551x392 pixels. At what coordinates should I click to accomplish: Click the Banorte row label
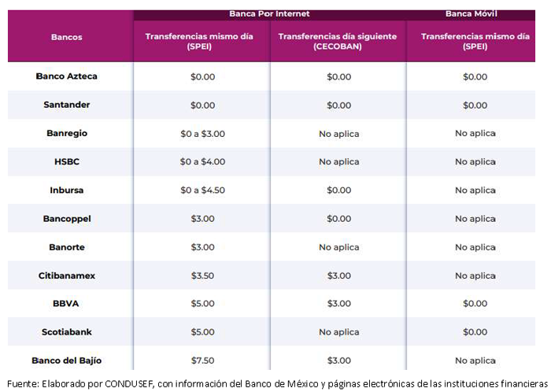66,247
